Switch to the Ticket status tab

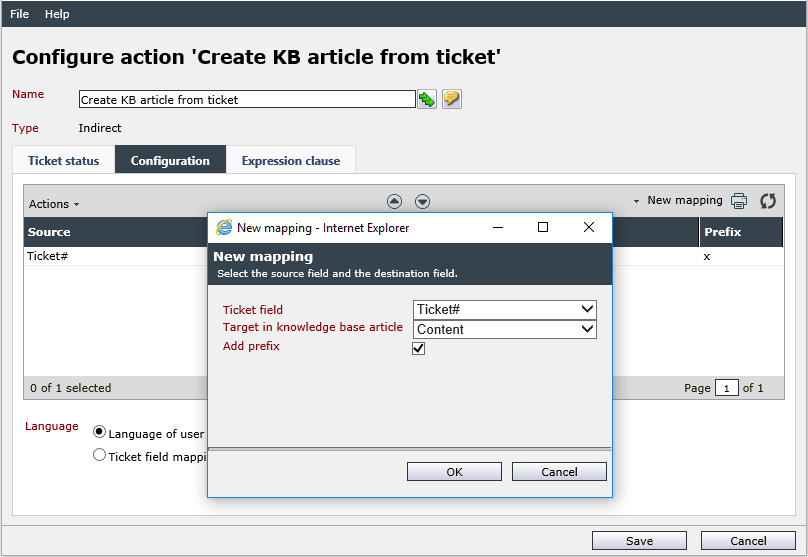coord(63,161)
